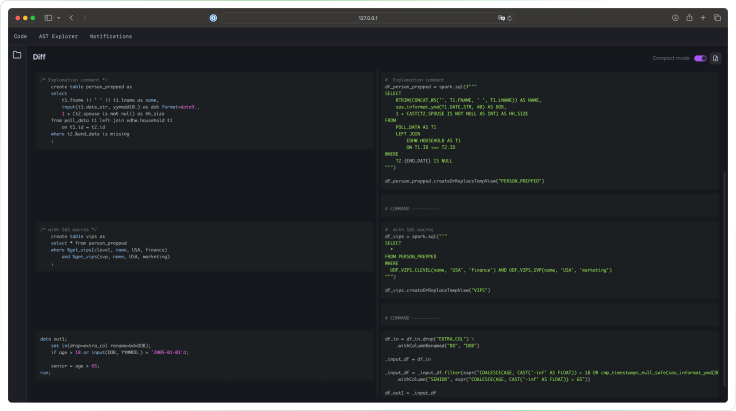
Task: Click the browser forward arrow
Action: tap(84, 18)
